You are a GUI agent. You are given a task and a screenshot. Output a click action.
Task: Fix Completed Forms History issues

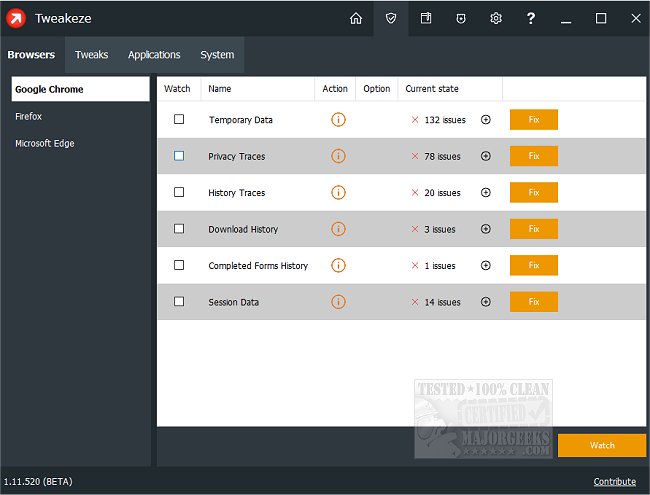[534, 265]
